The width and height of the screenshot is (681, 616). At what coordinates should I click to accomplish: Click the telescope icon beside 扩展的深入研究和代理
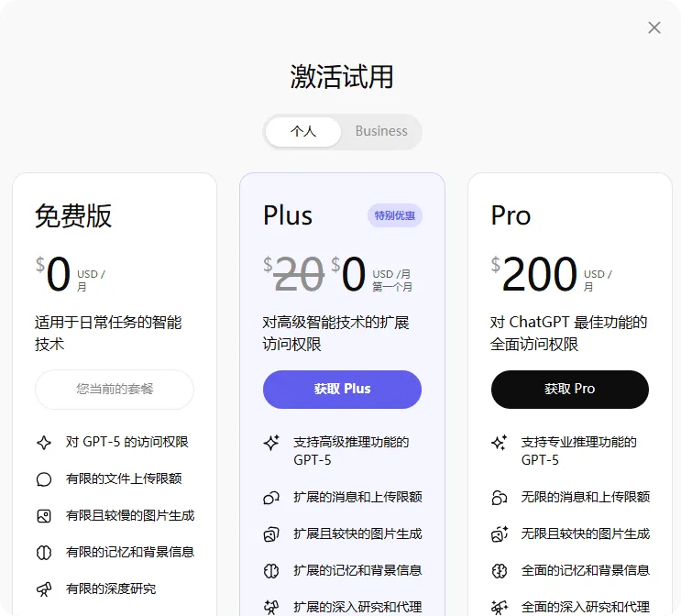pyautogui.click(x=271, y=607)
